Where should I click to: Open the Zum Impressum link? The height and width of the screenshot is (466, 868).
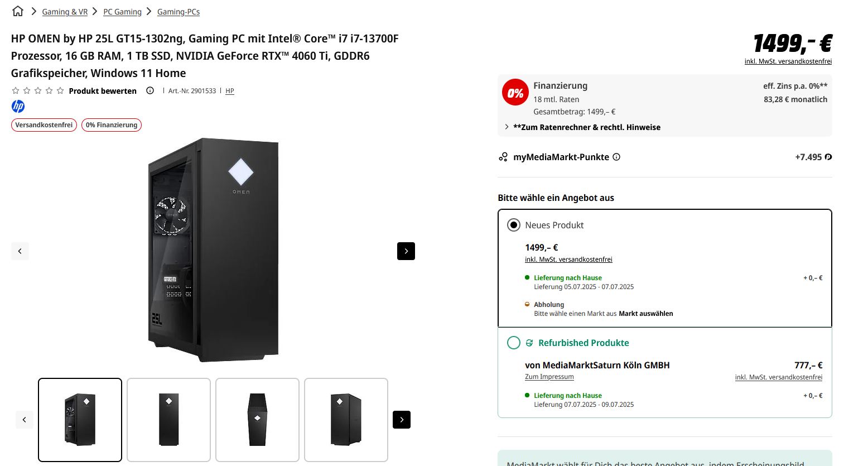549,377
